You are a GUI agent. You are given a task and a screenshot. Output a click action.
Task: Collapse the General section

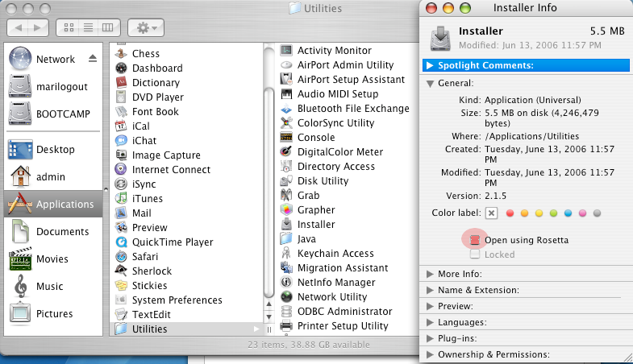[430, 84]
